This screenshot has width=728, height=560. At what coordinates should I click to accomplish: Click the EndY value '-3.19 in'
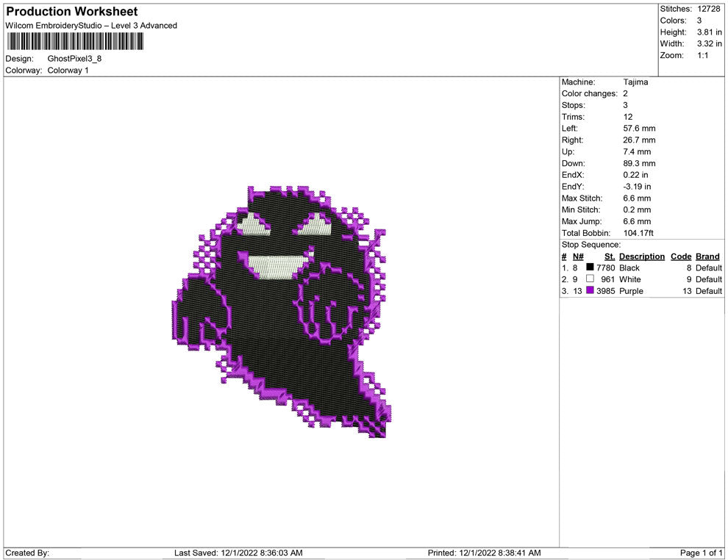coord(637,187)
